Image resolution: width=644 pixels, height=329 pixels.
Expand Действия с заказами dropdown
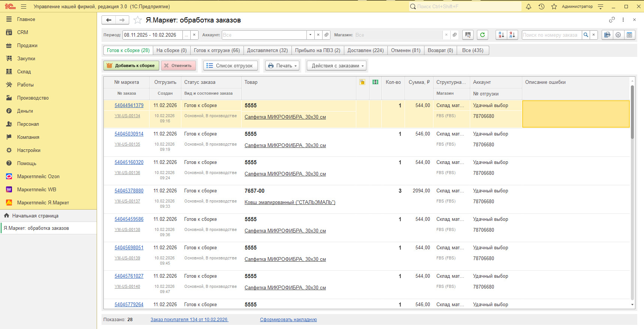pyautogui.click(x=336, y=66)
